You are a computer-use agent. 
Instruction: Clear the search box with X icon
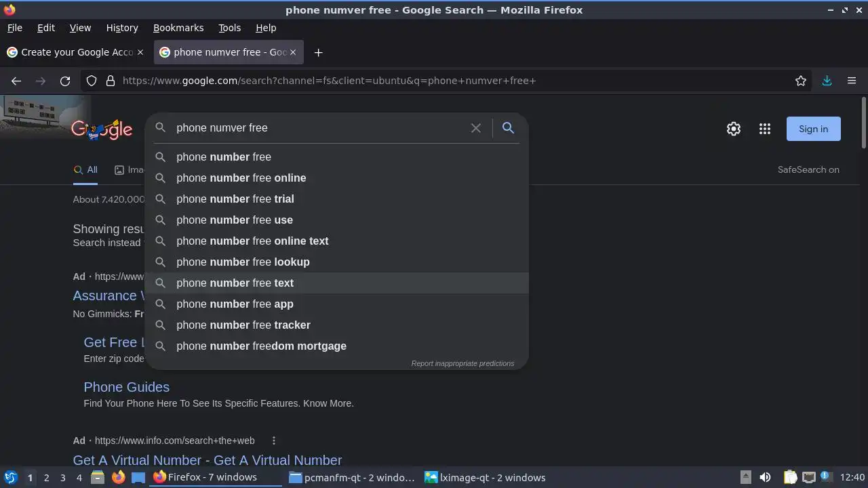pos(476,128)
